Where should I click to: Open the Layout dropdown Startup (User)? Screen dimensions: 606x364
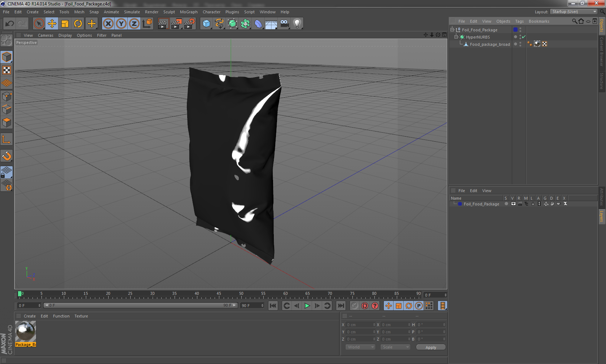[574, 12]
